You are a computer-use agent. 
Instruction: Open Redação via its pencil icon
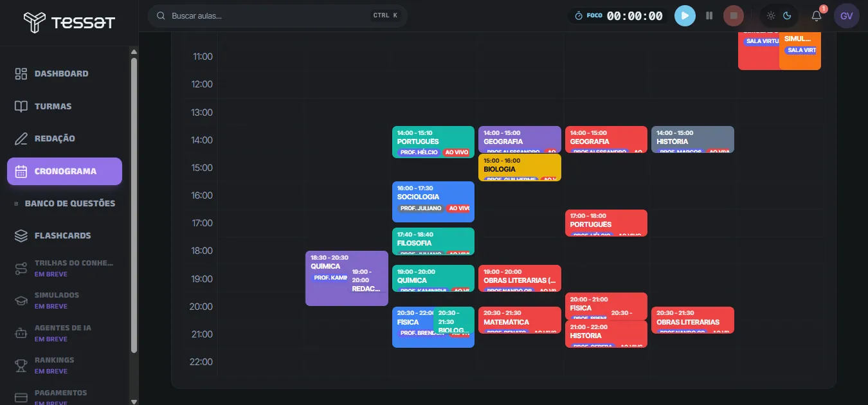click(21, 138)
